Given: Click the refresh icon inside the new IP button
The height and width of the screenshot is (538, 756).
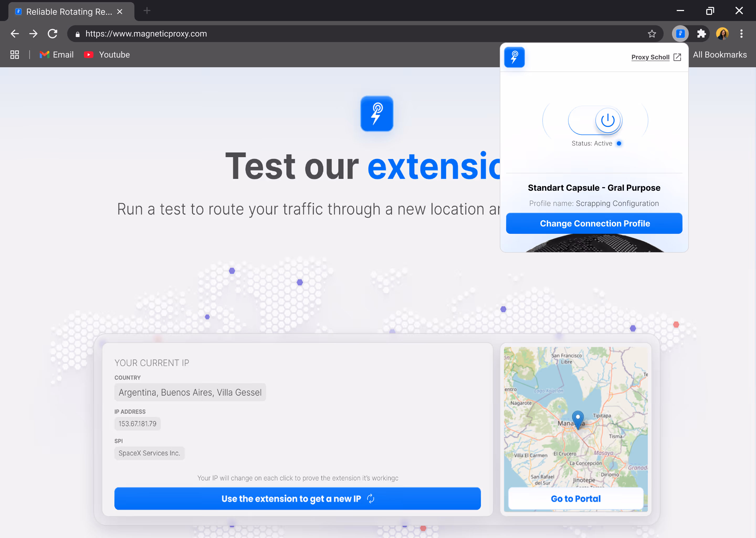Looking at the screenshot, I should (x=371, y=499).
